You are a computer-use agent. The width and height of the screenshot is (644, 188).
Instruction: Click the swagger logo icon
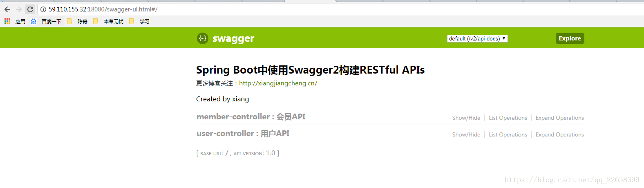(x=203, y=38)
